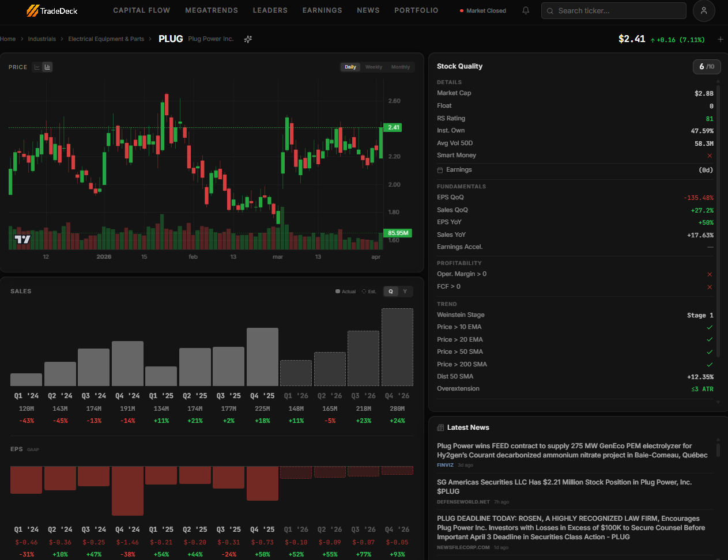Click the TradingView logo on the chart
Screen dimensions: 728x560
(22, 239)
